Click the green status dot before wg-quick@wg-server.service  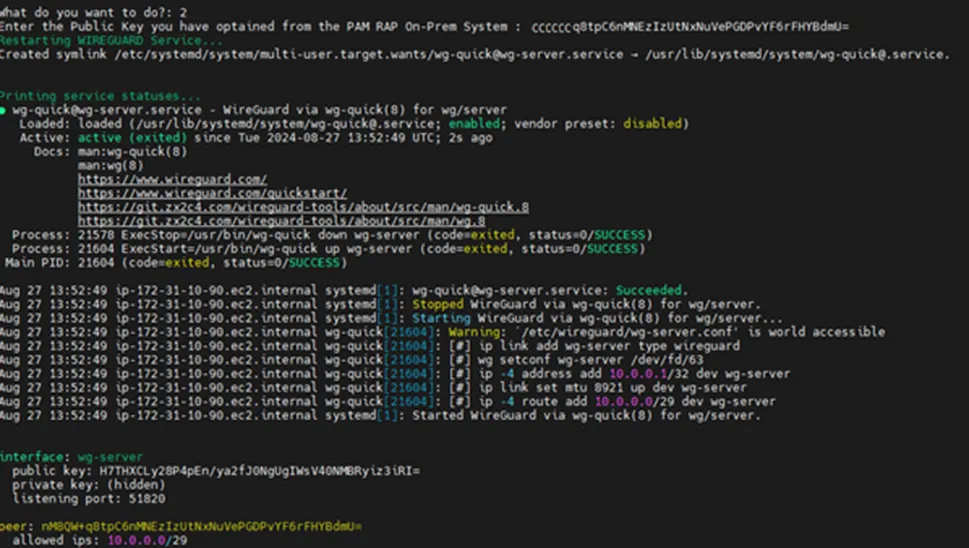coord(2,110)
